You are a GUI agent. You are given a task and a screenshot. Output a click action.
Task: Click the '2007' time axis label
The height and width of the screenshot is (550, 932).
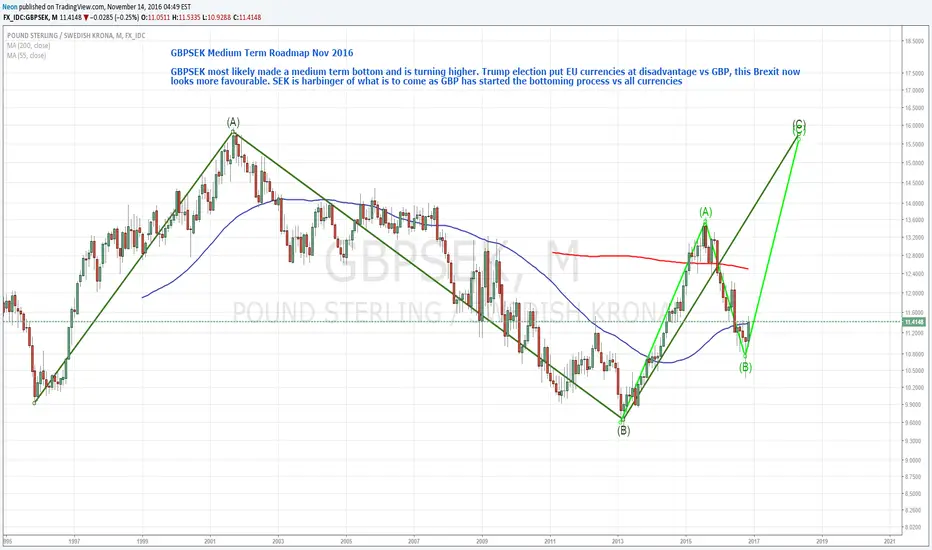tap(414, 541)
